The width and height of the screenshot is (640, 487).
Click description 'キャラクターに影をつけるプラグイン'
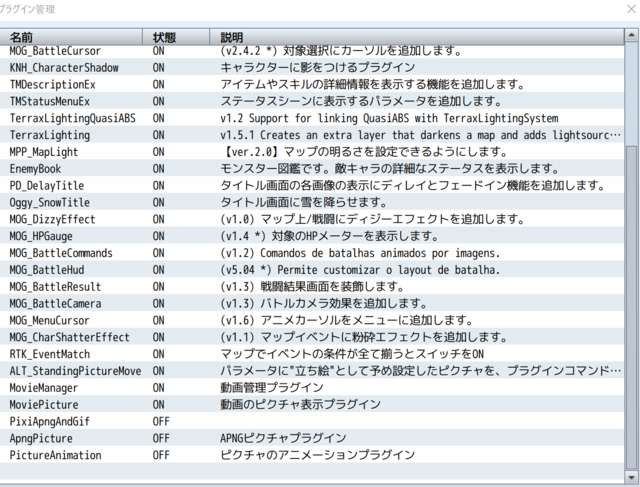[318, 68]
